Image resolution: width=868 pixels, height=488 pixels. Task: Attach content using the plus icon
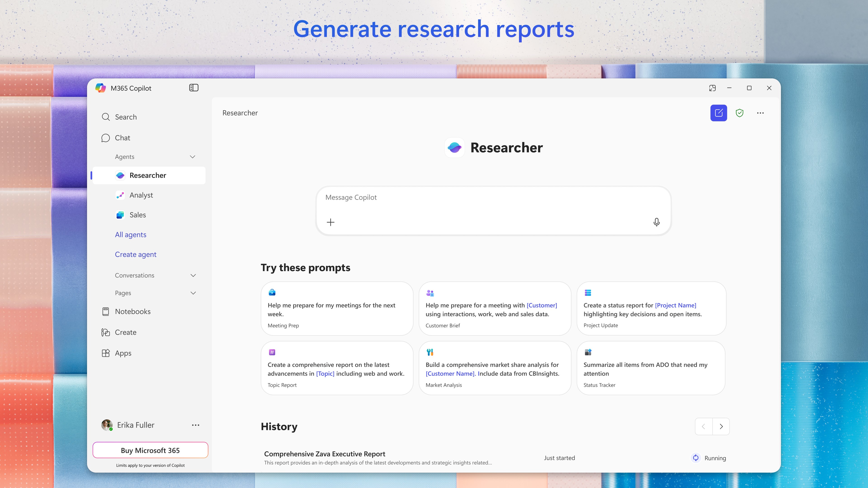tap(330, 222)
